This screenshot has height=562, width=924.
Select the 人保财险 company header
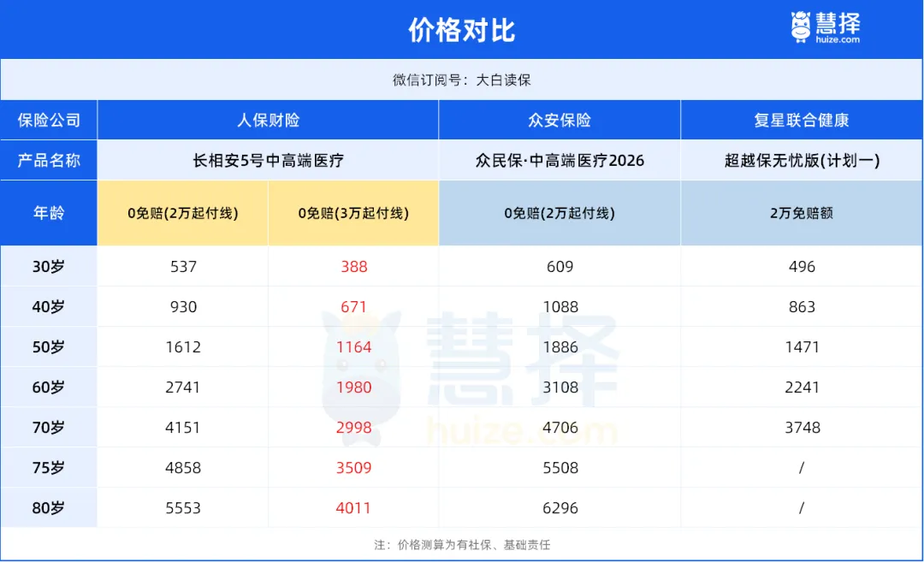268,120
